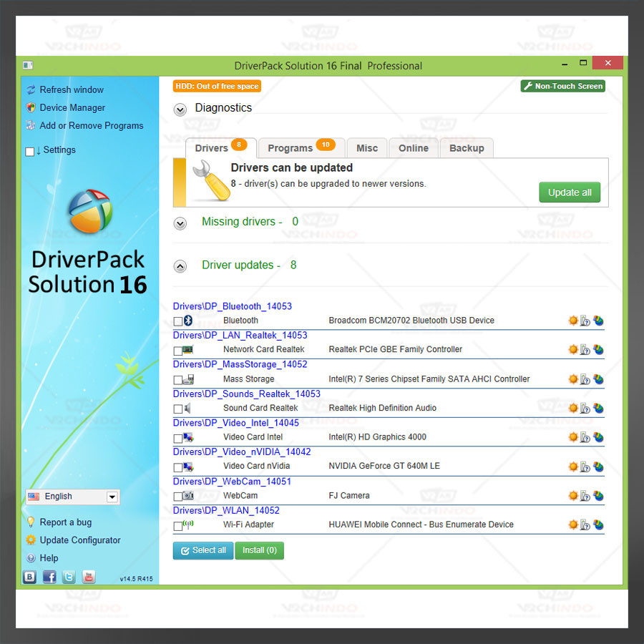This screenshot has height=644, width=644.
Task: Check the Bluetooth driver checkbox
Action: (178, 321)
